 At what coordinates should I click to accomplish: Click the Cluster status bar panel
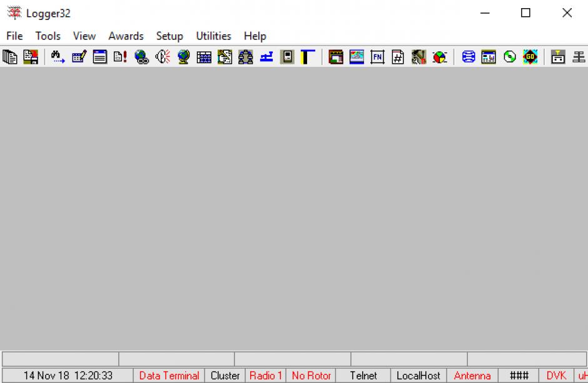225,376
